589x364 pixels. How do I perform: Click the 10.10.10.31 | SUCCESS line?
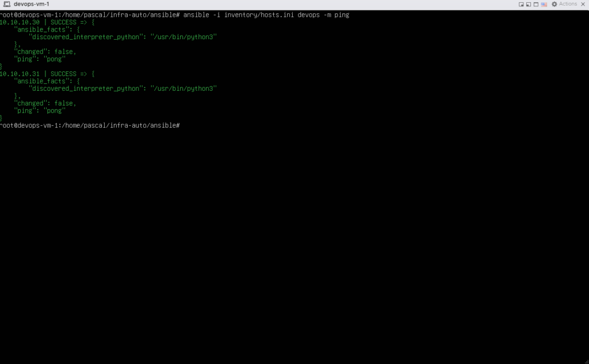(47, 74)
